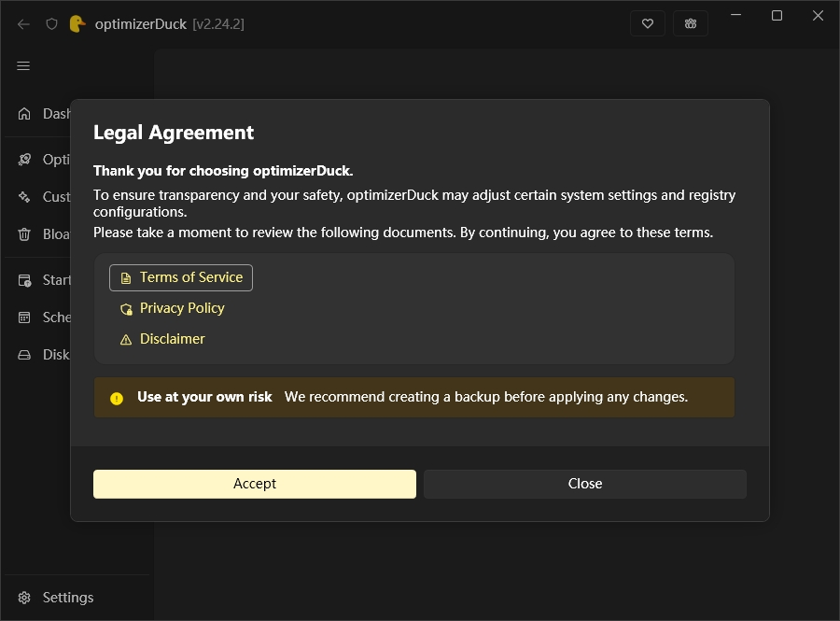Image resolution: width=840 pixels, height=621 pixels.
Task: Click the optimizerDuck title text
Action: (x=140, y=24)
